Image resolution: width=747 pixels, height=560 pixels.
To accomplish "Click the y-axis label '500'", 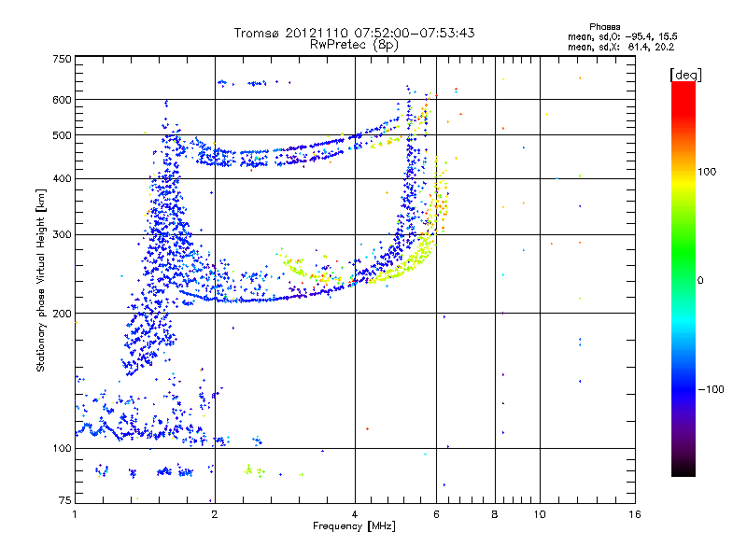I will click(62, 135).
